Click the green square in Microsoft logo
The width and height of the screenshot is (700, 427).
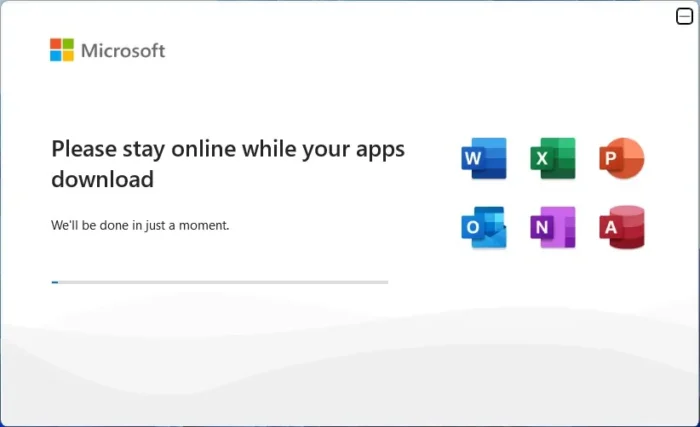pos(68,44)
